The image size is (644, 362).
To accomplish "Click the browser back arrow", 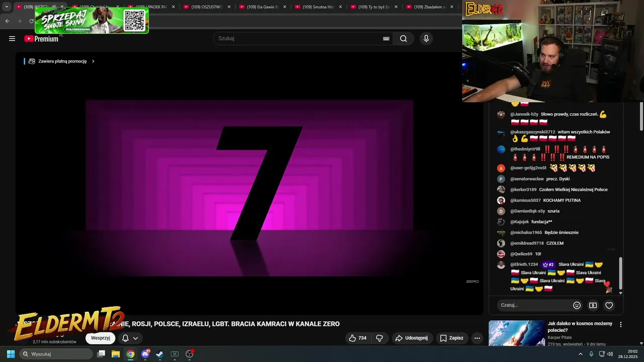I will tap(7, 21).
